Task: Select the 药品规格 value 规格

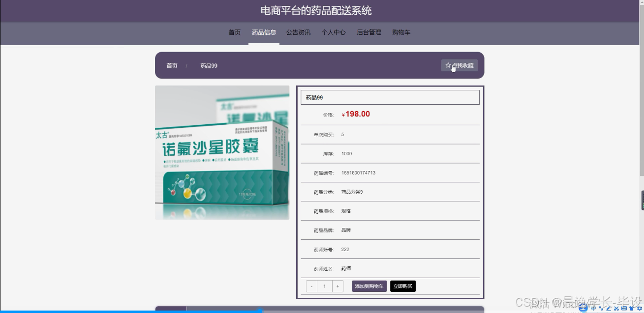Action: coord(346,211)
